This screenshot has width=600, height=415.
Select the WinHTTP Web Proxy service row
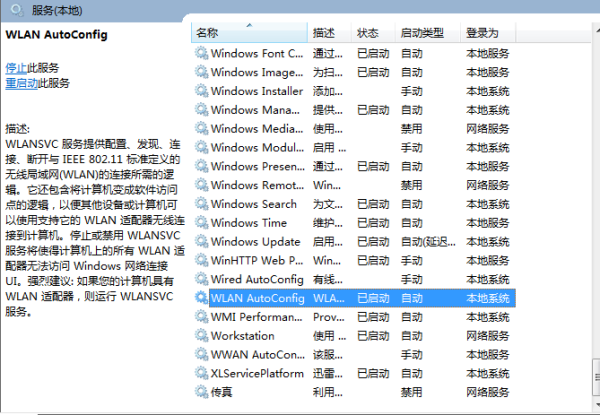[x=256, y=261]
